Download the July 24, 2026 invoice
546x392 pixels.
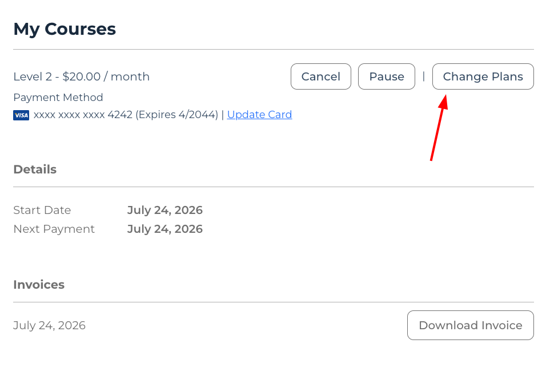(x=471, y=325)
